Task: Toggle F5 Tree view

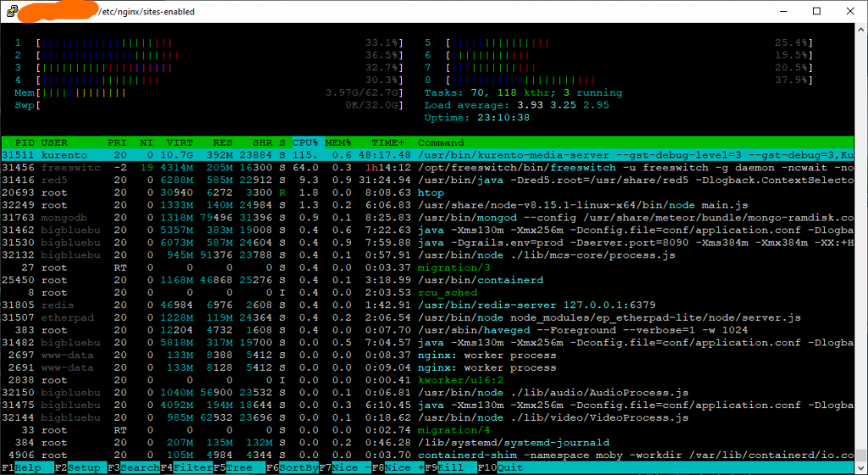Action: click(x=238, y=467)
